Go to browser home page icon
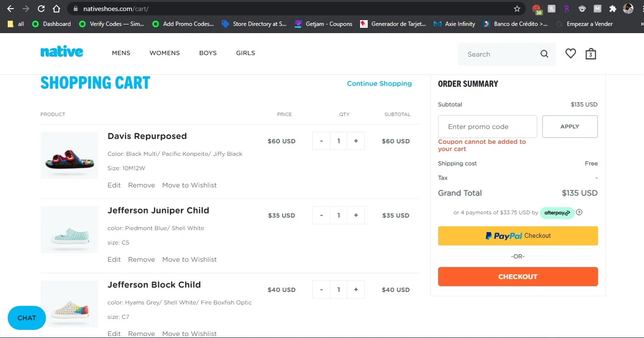The width and height of the screenshot is (644, 338). tap(56, 9)
